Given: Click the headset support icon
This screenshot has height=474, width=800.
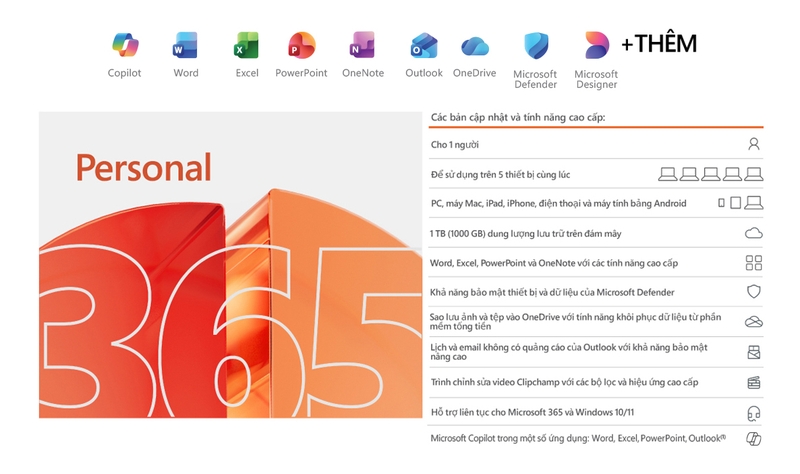Looking at the screenshot, I should point(754,413).
